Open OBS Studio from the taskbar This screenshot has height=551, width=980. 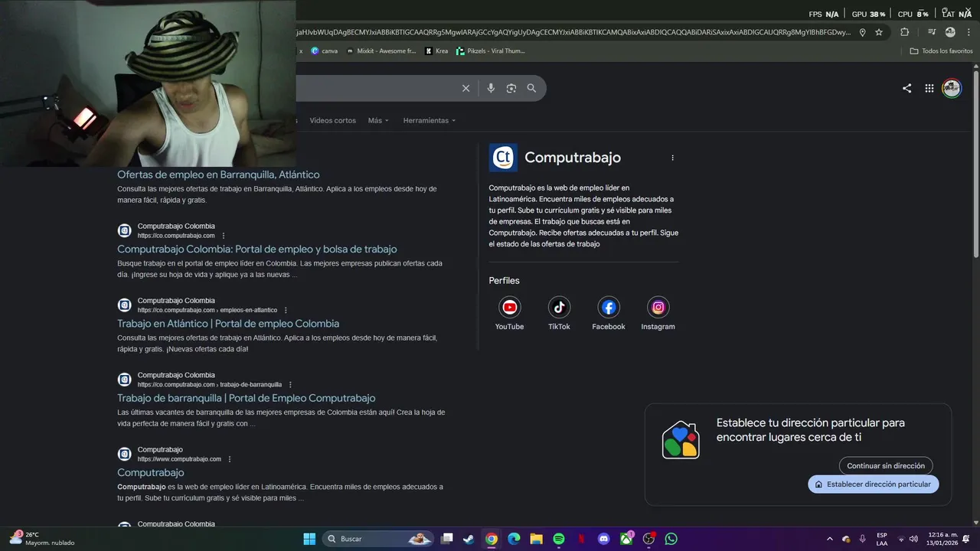[x=648, y=539]
